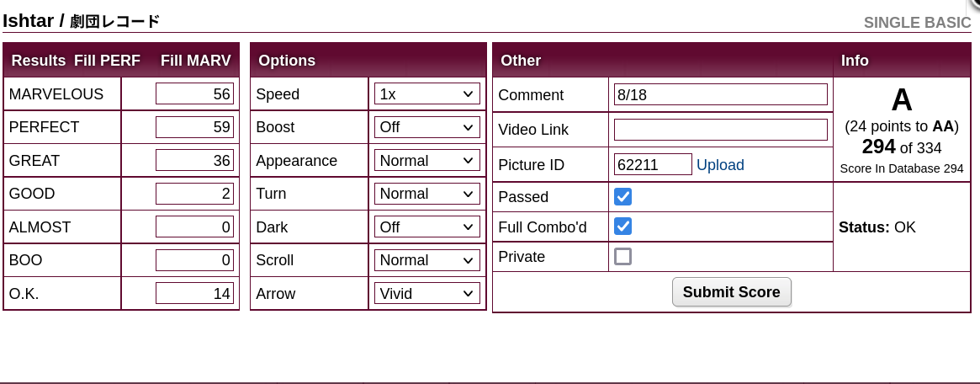Expand the Boost dropdown

pyautogui.click(x=426, y=127)
